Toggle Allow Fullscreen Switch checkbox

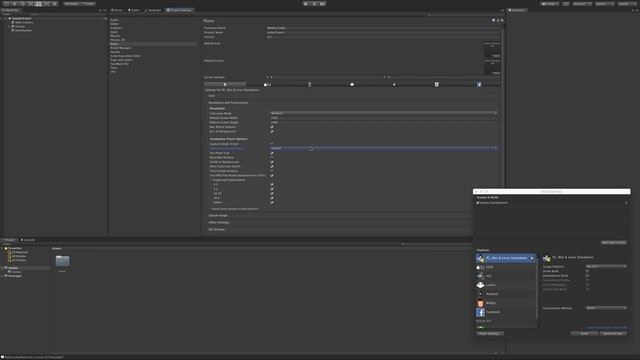tap(272, 167)
